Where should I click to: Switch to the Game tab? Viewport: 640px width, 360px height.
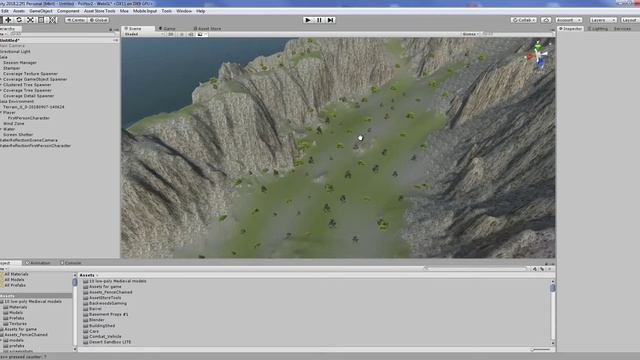tap(167, 29)
